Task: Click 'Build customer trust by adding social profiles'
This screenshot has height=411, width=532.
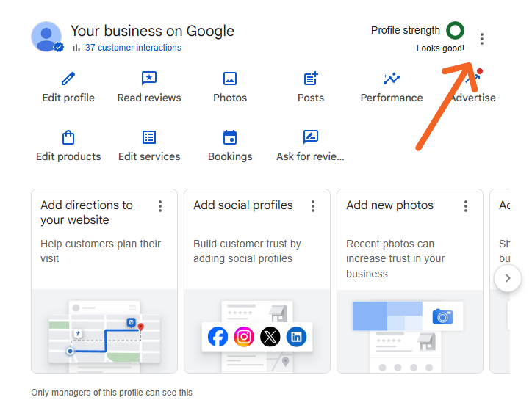Action: (247, 251)
